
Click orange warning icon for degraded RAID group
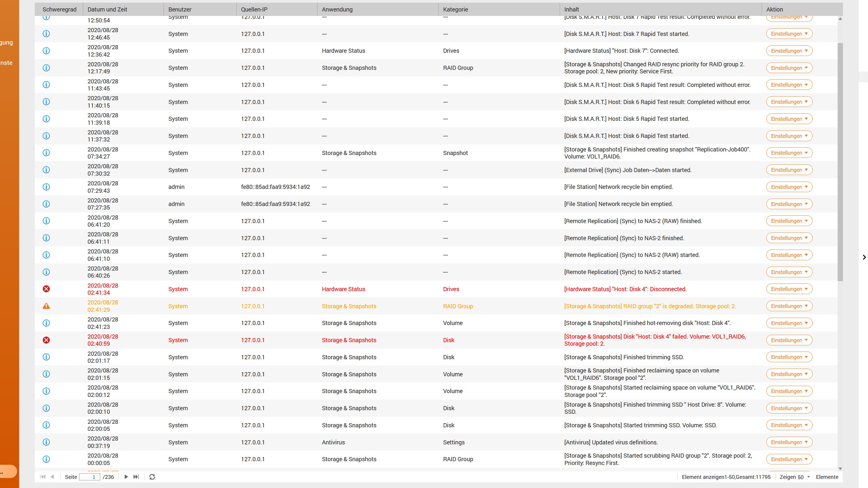(x=46, y=306)
